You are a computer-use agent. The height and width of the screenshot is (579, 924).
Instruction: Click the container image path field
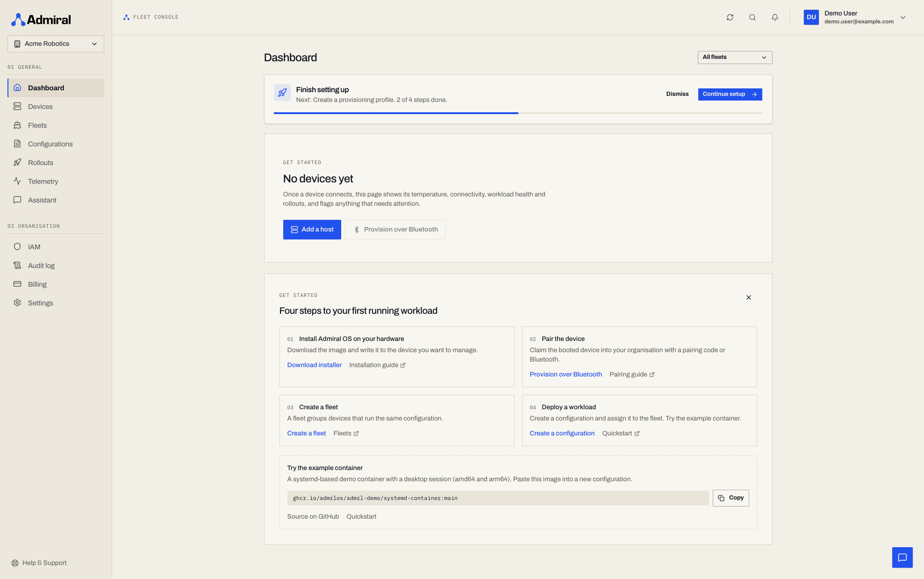coord(498,498)
